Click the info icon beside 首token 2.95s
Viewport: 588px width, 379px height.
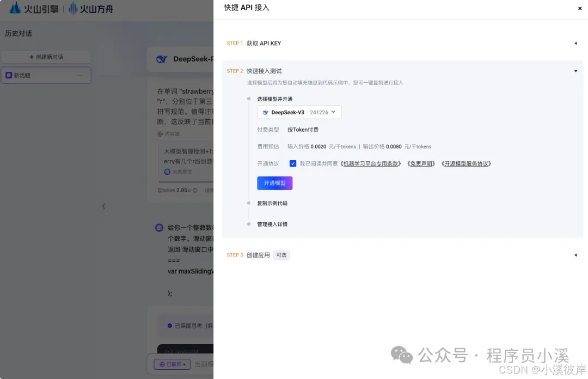pos(195,190)
